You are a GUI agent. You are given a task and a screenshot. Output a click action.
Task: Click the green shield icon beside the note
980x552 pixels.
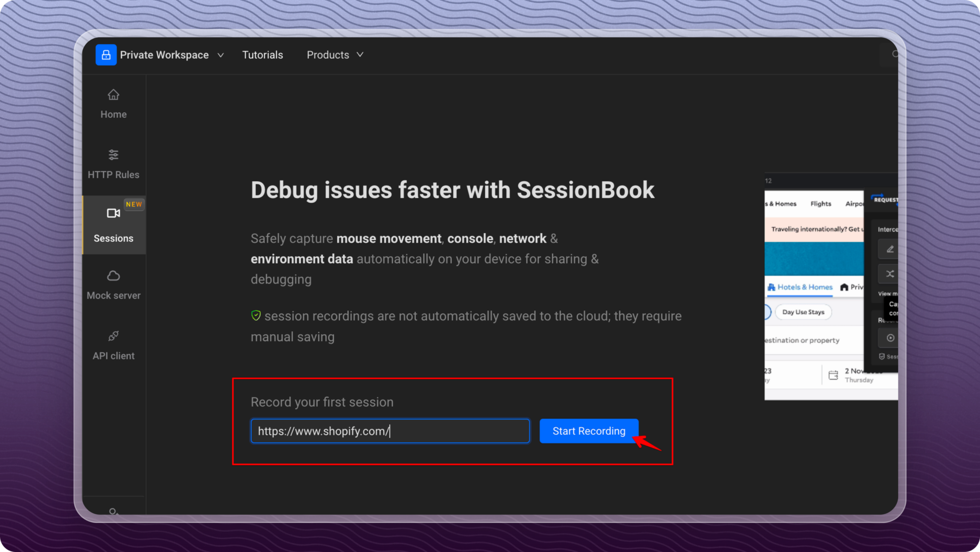(256, 315)
